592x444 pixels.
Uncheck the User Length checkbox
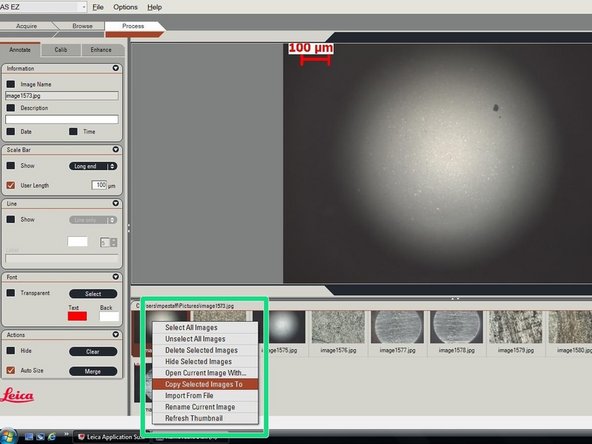(x=11, y=185)
